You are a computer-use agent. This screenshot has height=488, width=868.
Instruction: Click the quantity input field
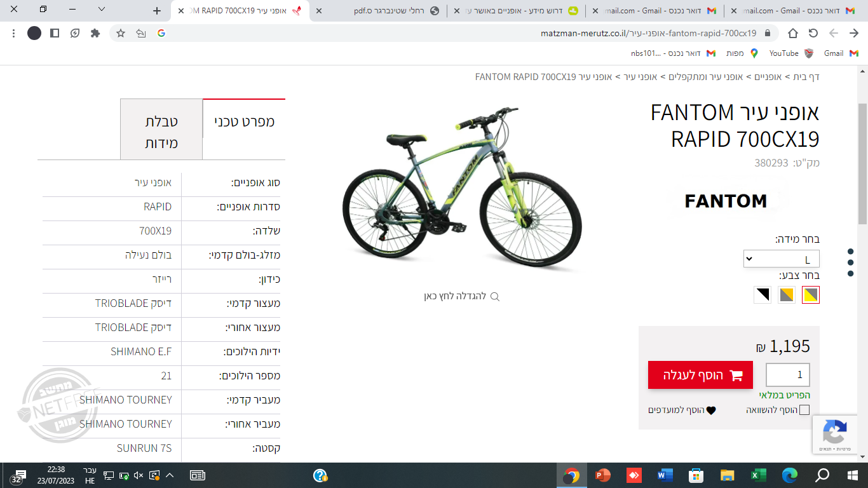[788, 375]
